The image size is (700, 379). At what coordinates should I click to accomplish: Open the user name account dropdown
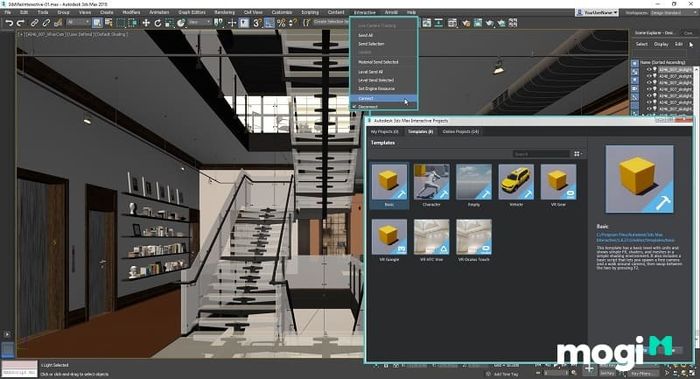[x=597, y=12]
